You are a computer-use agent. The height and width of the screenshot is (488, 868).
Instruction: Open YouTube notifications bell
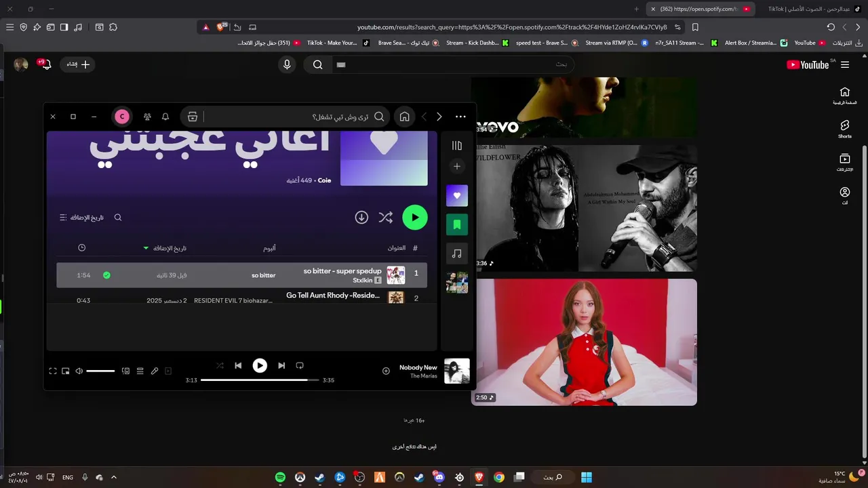click(45, 64)
